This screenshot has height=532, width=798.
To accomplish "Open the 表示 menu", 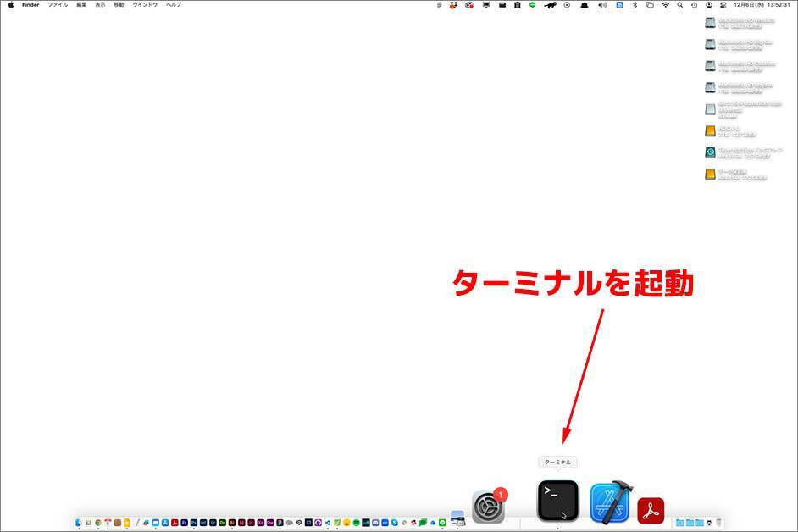I will click(x=100, y=4).
